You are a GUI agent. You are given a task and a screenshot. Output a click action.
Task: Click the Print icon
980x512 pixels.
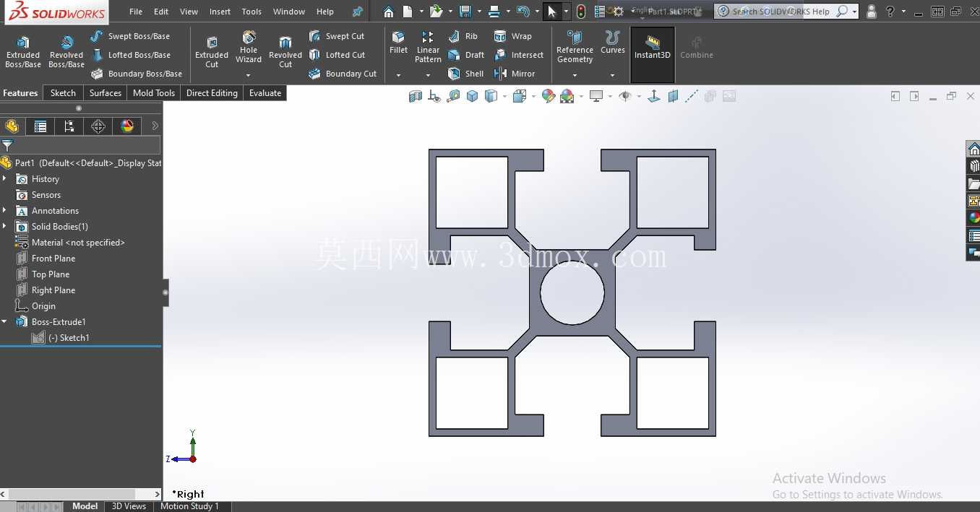(x=494, y=12)
